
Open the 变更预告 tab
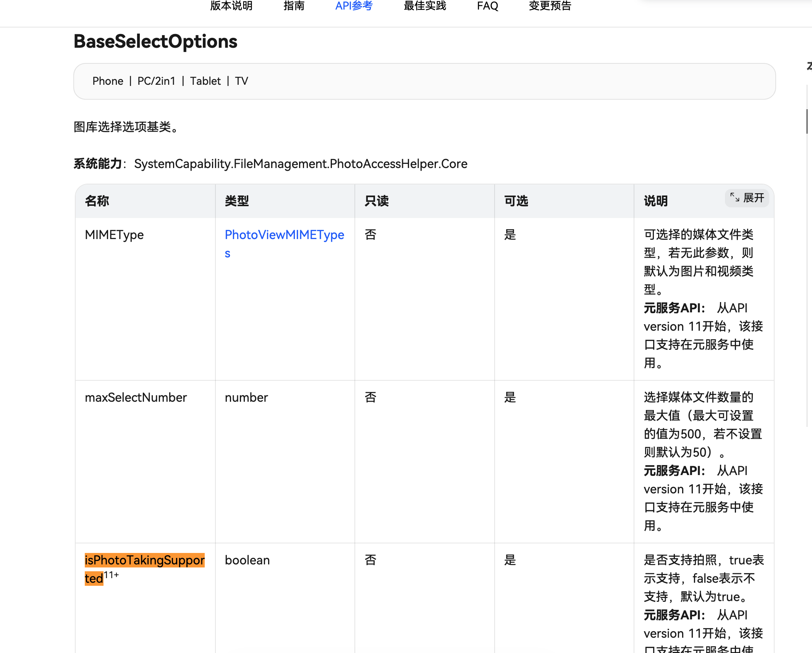click(550, 6)
